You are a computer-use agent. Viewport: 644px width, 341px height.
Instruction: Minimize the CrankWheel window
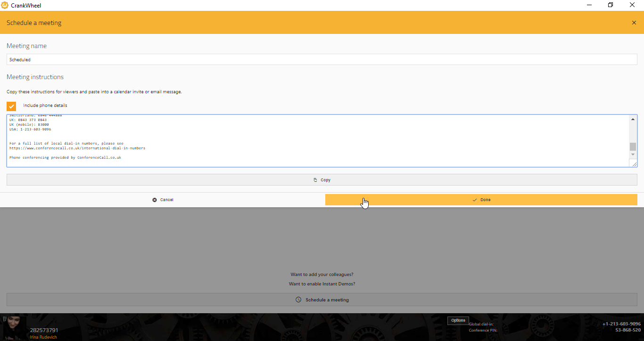589,5
